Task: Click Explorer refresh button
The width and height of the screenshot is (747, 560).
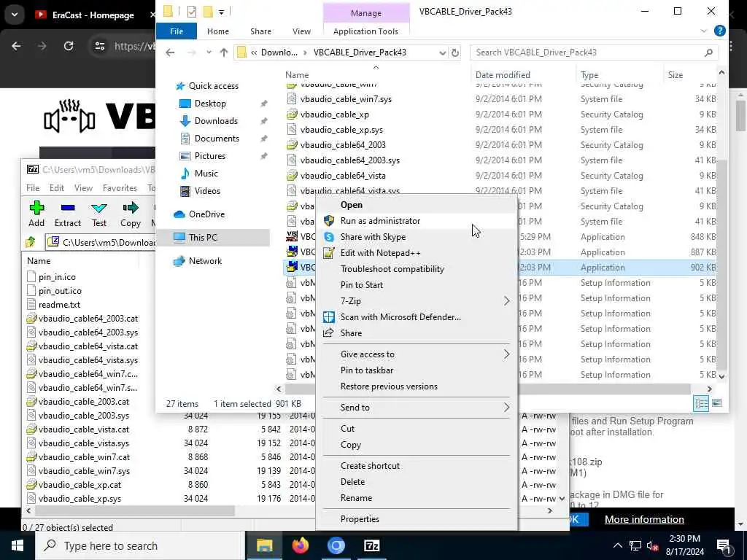Action: 455,52
